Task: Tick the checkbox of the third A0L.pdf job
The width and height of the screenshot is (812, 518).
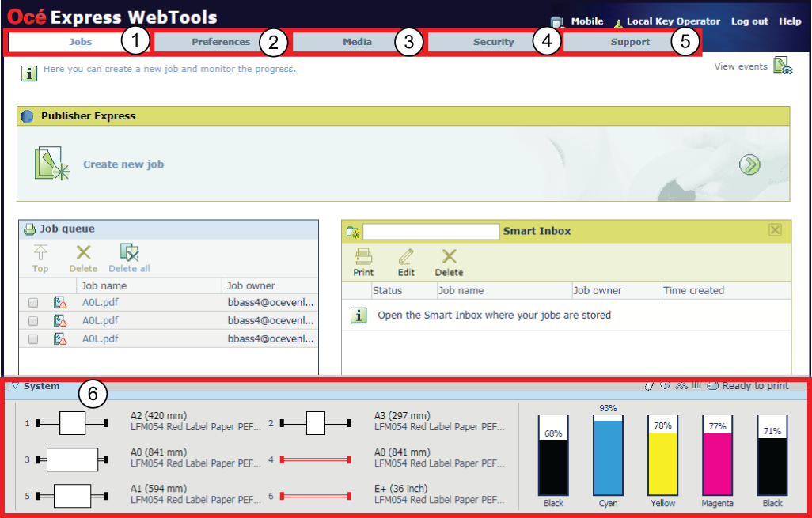Action: [33, 339]
